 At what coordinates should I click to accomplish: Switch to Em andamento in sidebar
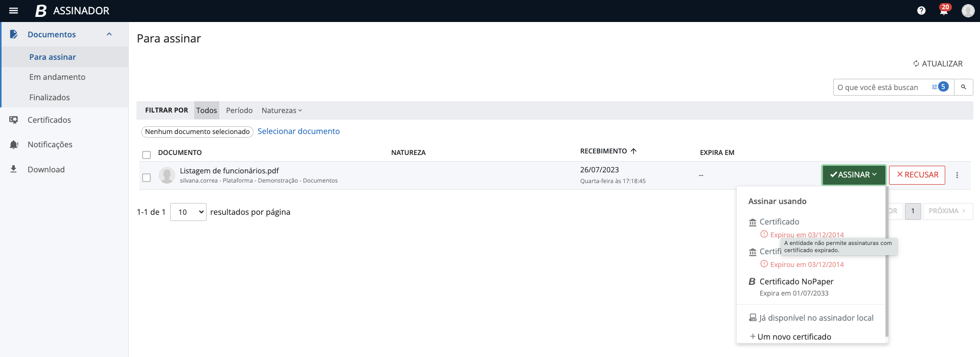click(57, 77)
